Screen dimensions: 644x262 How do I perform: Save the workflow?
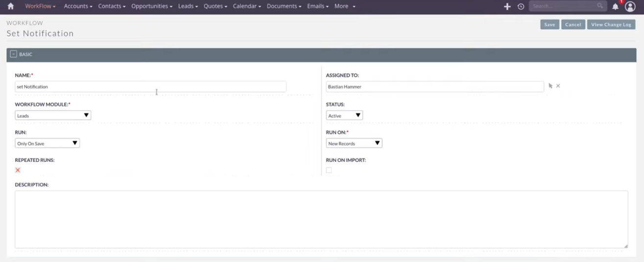(549, 25)
